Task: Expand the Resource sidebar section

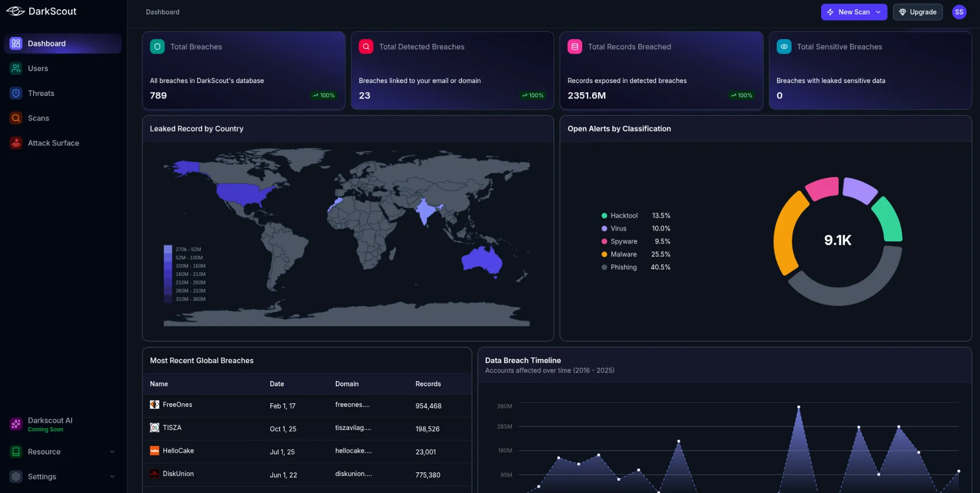Action: (x=62, y=452)
